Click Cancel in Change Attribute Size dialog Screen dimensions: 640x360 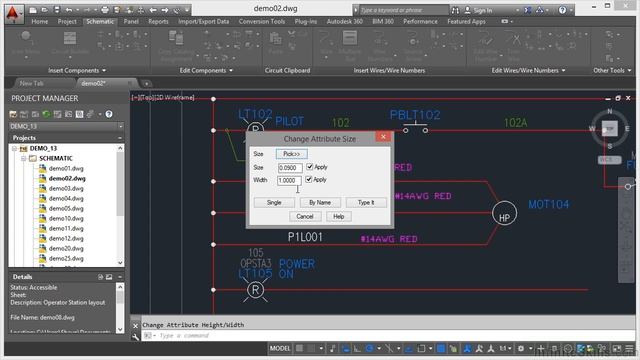305,216
